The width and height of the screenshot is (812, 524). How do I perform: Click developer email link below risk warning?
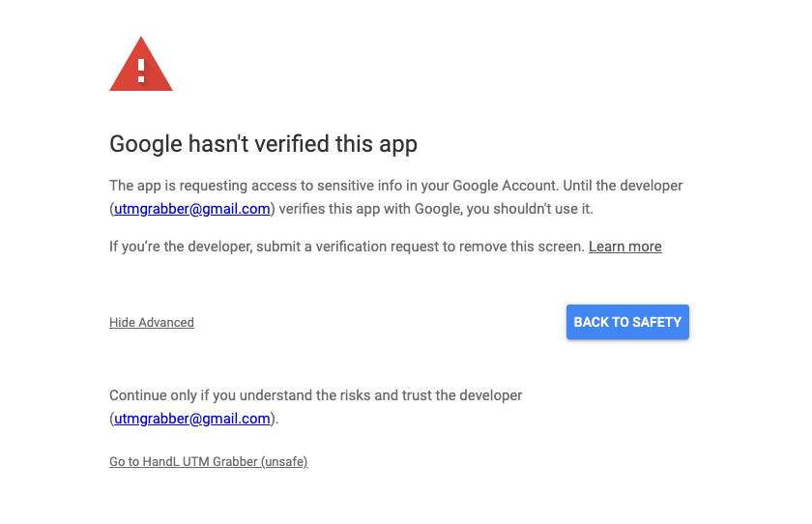coord(191,419)
